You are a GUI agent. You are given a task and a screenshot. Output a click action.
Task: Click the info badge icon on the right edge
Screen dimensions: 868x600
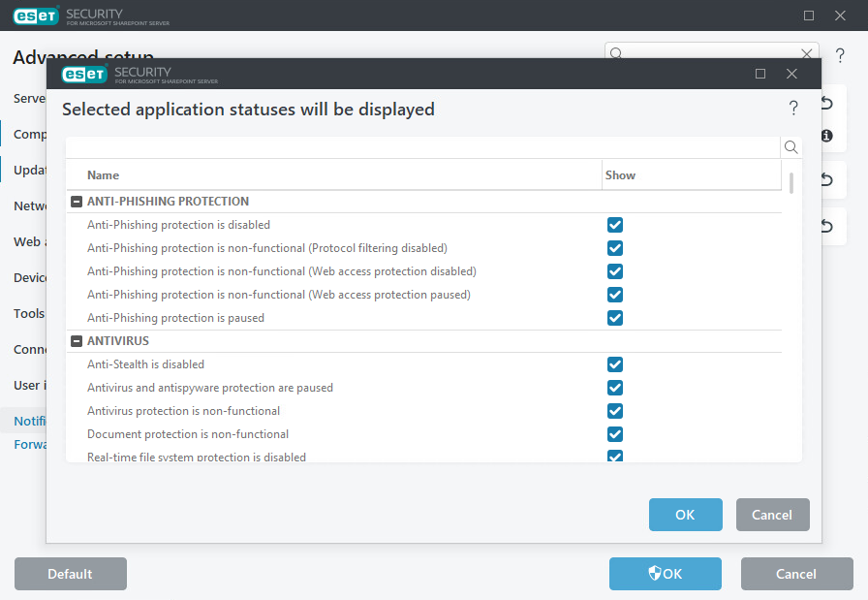[x=825, y=136]
